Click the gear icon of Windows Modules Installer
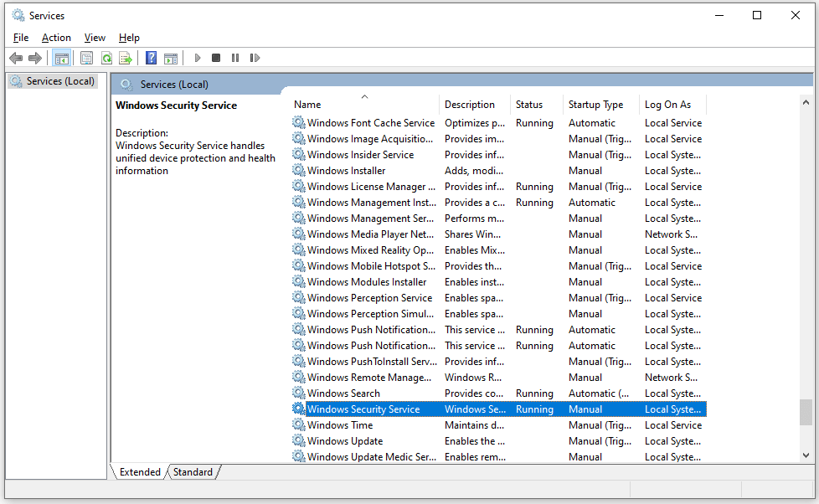Screen dimensions: 819x504 click(x=299, y=282)
